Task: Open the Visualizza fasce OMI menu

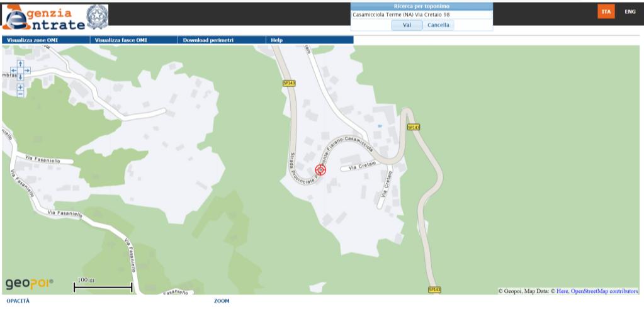Action: pyautogui.click(x=121, y=40)
